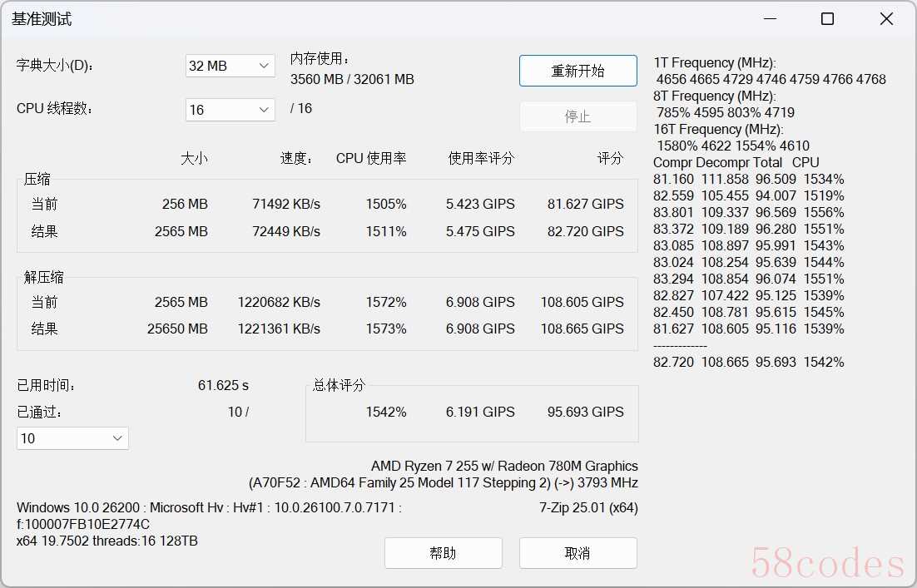
Task: Open the CPU 线程数 16 dropdown
Action: pos(230,110)
